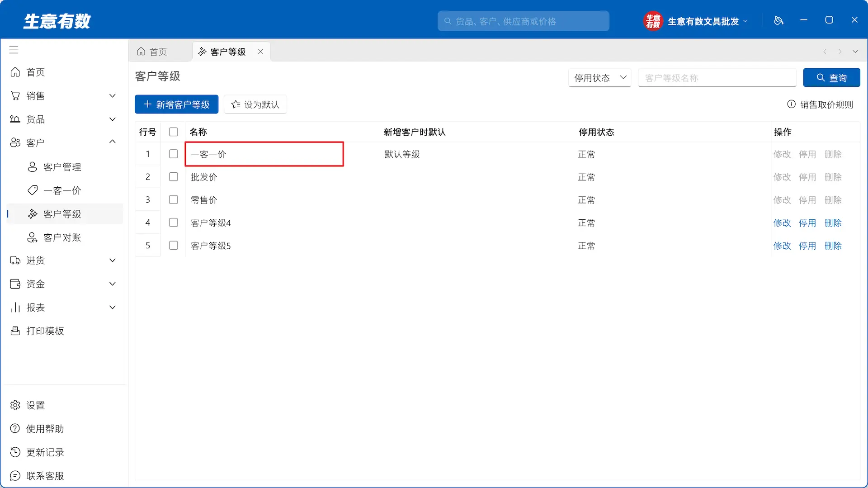The height and width of the screenshot is (488, 868).
Task: Open the tab list dropdown arrow
Action: pos(855,52)
